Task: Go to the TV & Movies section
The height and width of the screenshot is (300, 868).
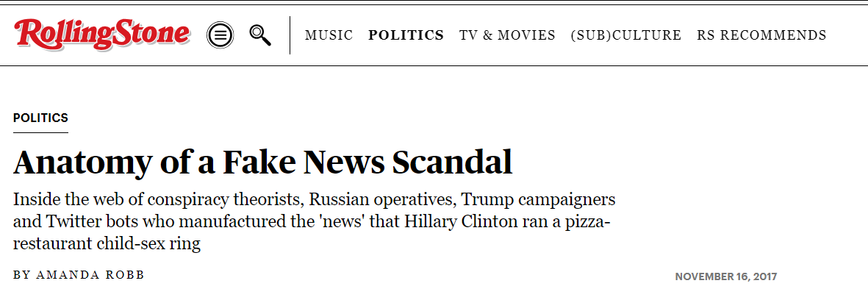Action: [507, 35]
